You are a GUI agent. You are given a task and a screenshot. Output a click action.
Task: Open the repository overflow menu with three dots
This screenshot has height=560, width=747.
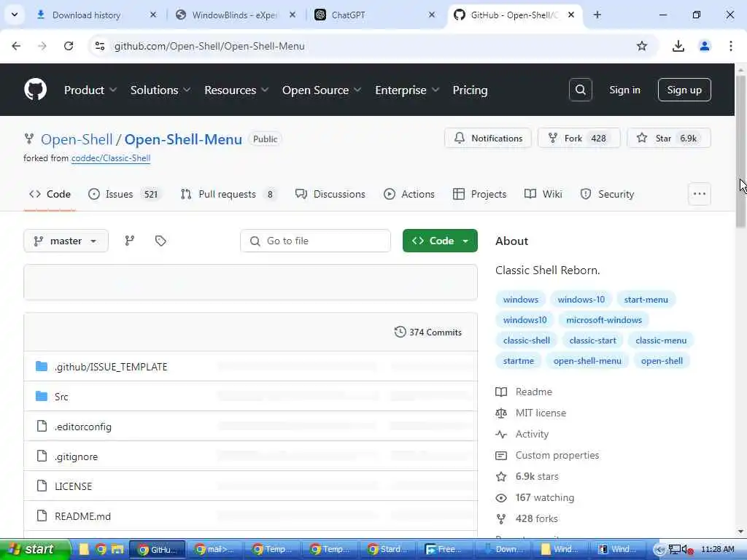click(700, 194)
